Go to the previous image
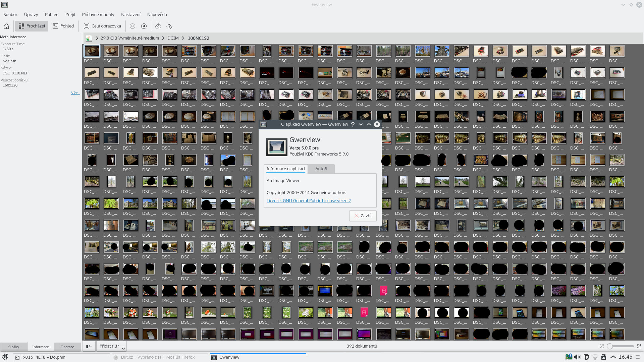This screenshot has height=362, width=644. [x=132, y=26]
